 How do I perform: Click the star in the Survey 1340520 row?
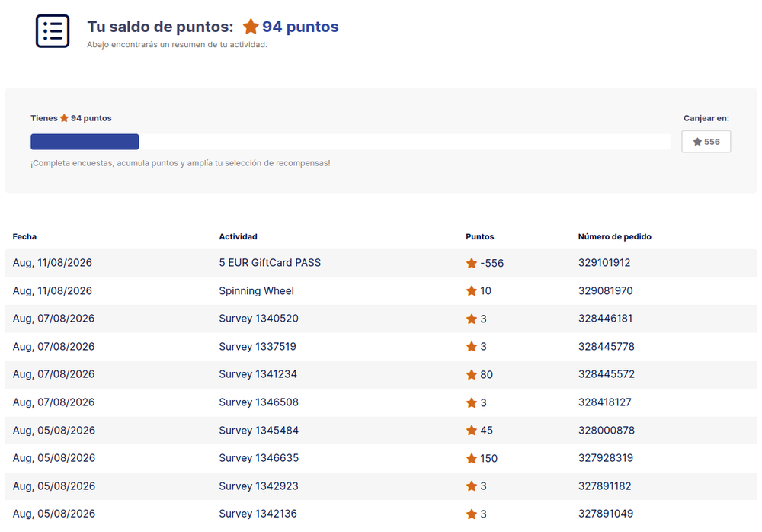[472, 319]
